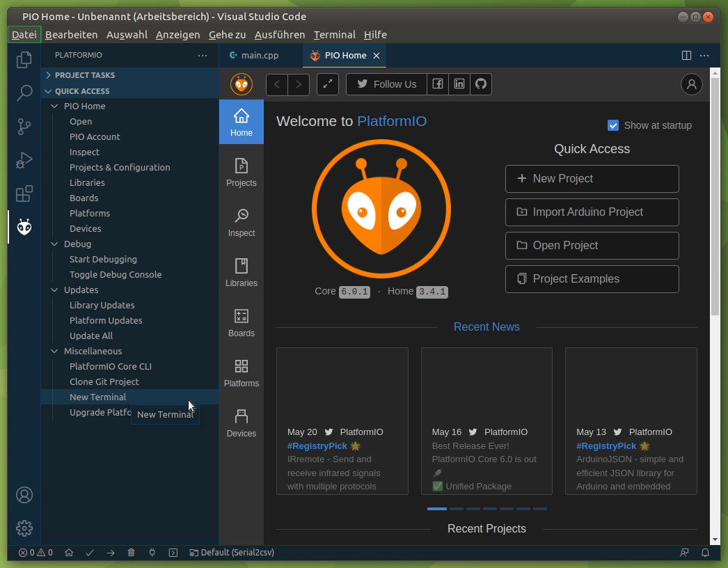Open the GitHub icon link

pyautogui.click(x=481, y=84)
